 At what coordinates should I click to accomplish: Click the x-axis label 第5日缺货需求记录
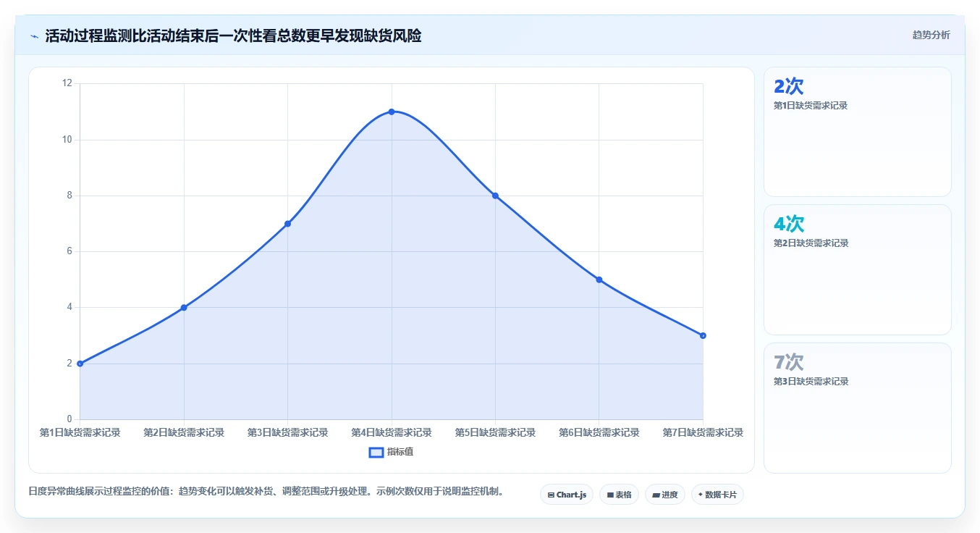tap(496, 432)
